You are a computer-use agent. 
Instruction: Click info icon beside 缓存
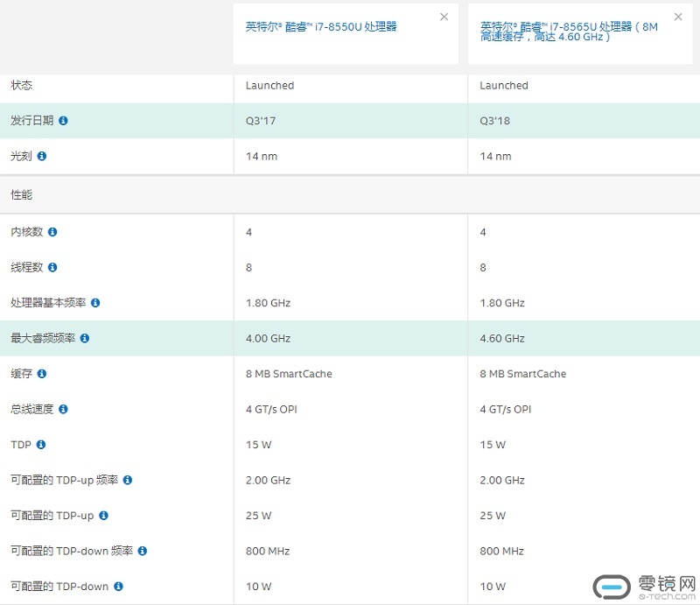click(x=42, y=374)
